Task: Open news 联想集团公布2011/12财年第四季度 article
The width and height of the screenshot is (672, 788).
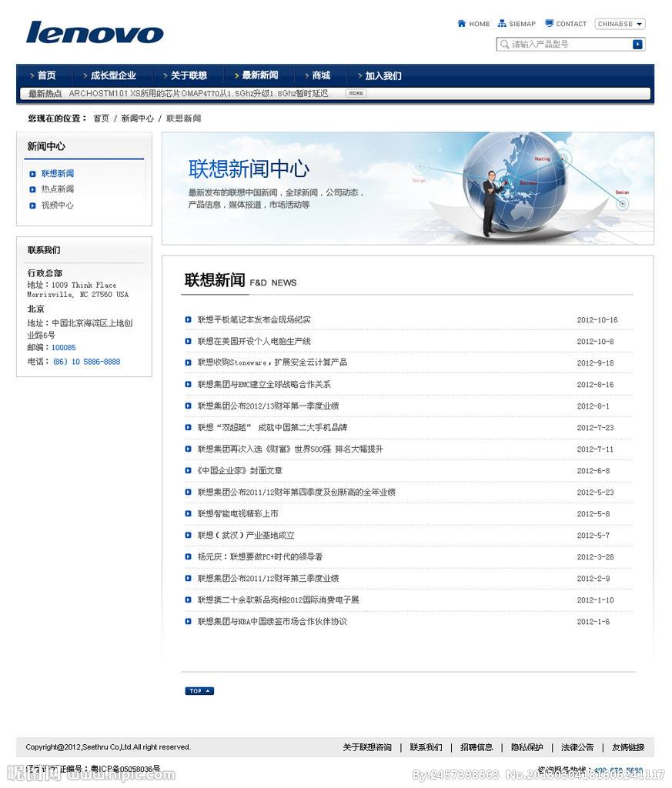Action: [296, 492]
